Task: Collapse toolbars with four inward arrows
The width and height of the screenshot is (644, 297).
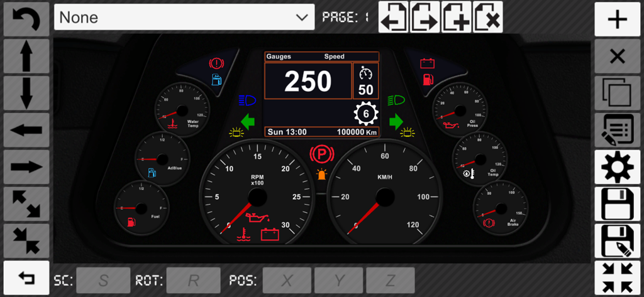Action: tap(618, 279)
